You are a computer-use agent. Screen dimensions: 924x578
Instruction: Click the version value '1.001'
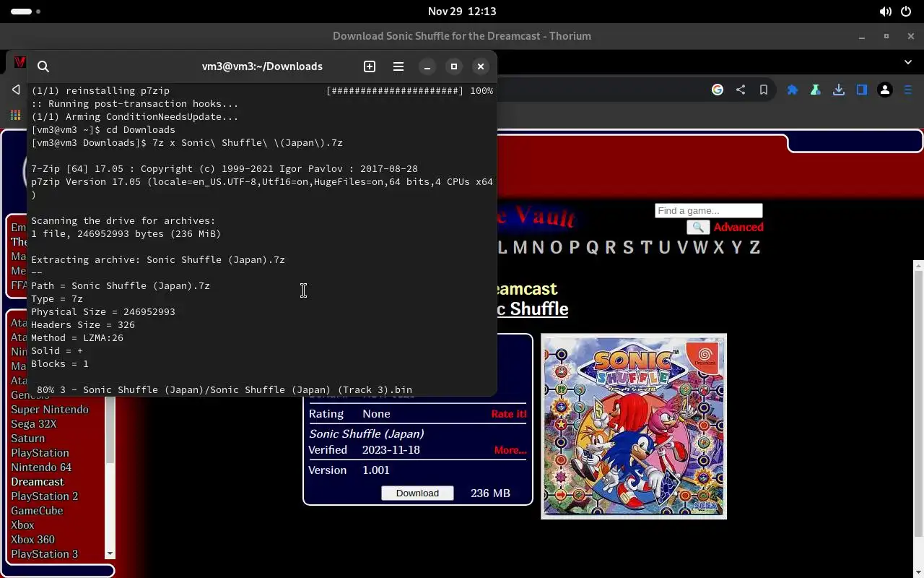pyautogui.click(x=376, y=470)
